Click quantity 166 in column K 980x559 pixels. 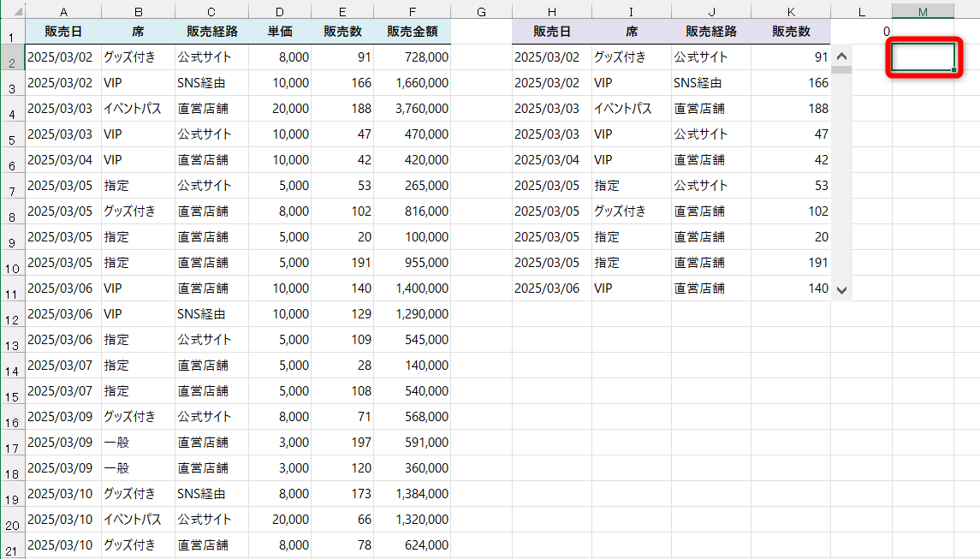pos(791,82)
